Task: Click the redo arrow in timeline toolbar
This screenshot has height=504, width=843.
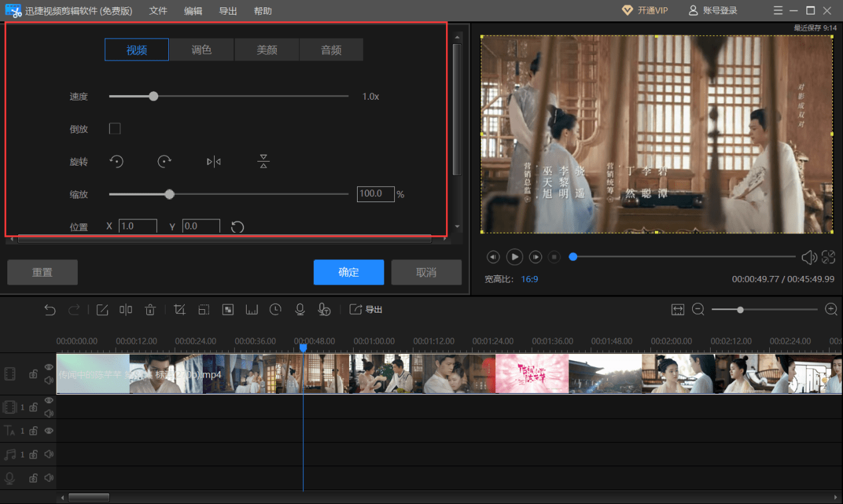Action: (74, 309)
